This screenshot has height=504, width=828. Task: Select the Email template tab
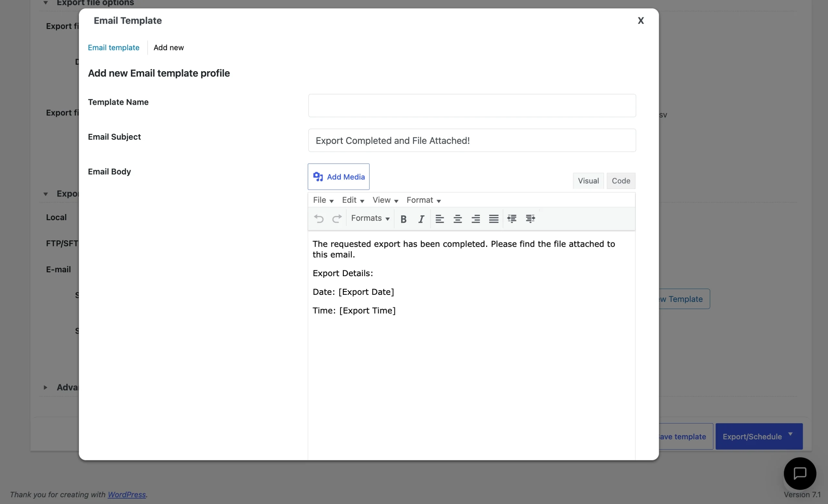coord(114,47)
